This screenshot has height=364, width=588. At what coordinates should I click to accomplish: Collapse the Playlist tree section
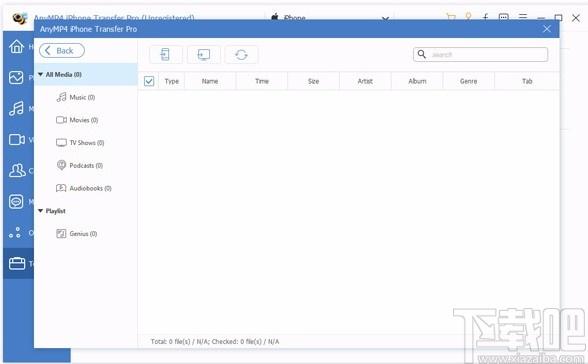tap(40, 211)
